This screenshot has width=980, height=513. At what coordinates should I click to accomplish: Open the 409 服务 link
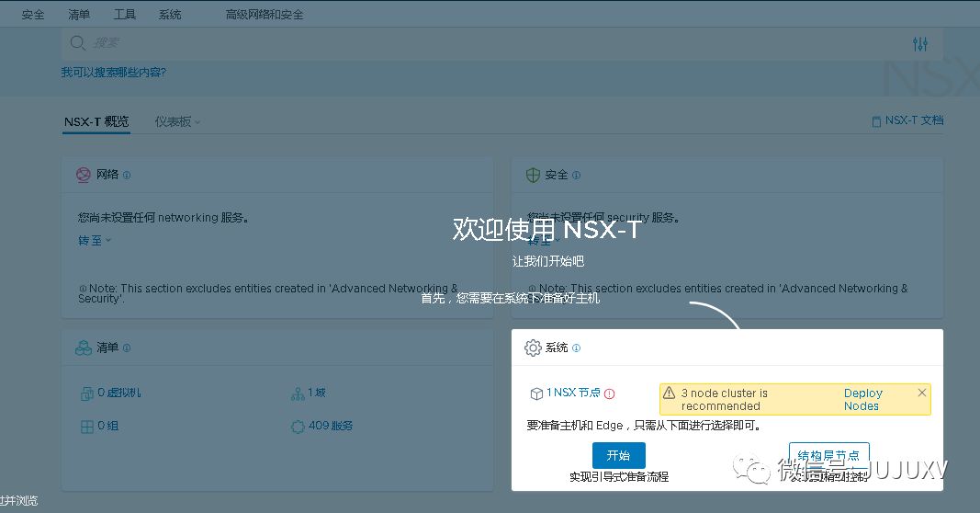(330, 426)
